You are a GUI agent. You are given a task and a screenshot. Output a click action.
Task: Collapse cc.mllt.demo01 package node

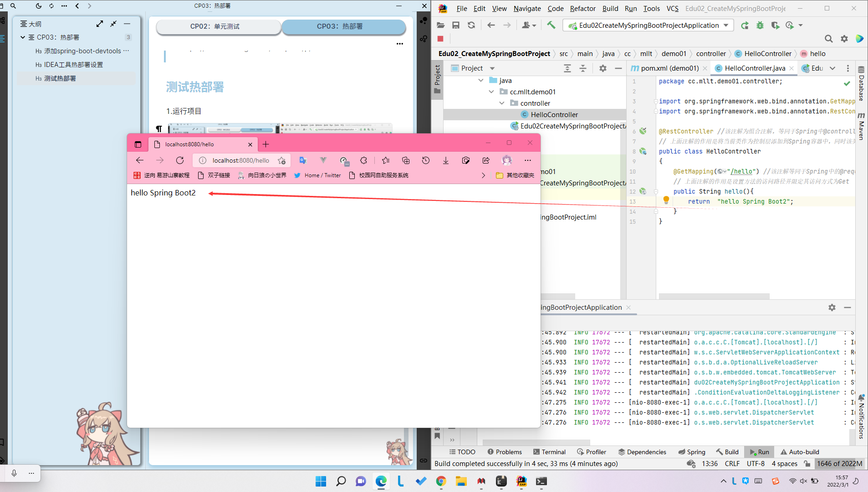coord(491,92)
